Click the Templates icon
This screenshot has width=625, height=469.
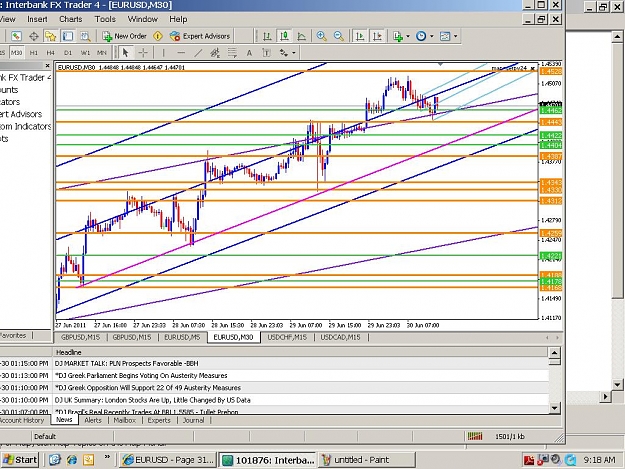coord(445,36)
